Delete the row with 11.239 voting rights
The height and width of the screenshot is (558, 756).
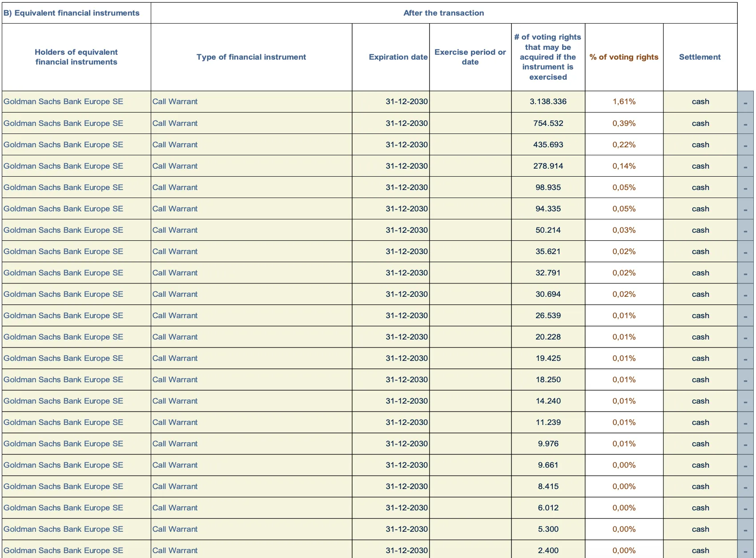745,422
